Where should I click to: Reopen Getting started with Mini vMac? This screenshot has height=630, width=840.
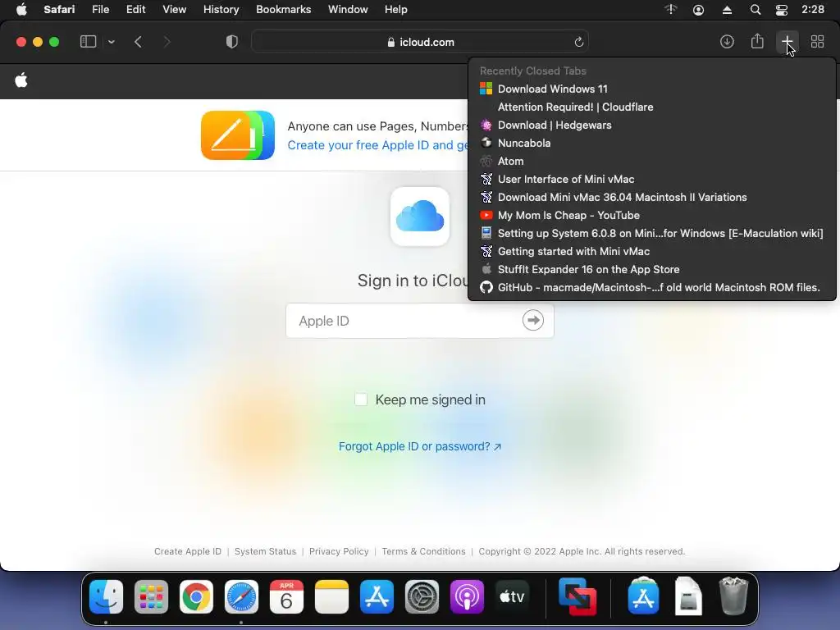[x=651, y=251]
